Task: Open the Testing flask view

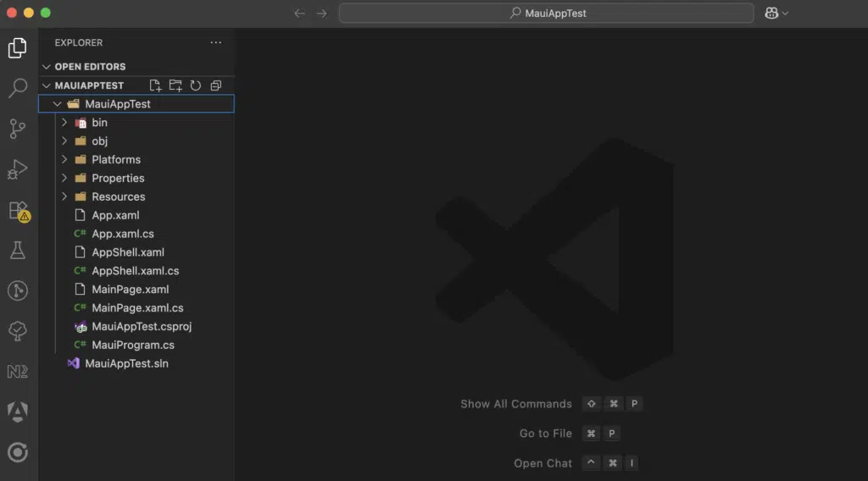Action: pos(18,251)
